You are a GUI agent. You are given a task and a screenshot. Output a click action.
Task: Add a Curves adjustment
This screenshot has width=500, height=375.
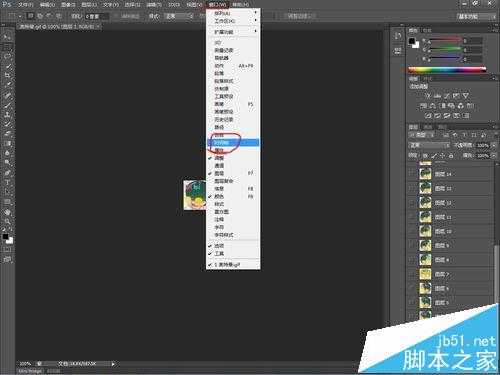447,96
